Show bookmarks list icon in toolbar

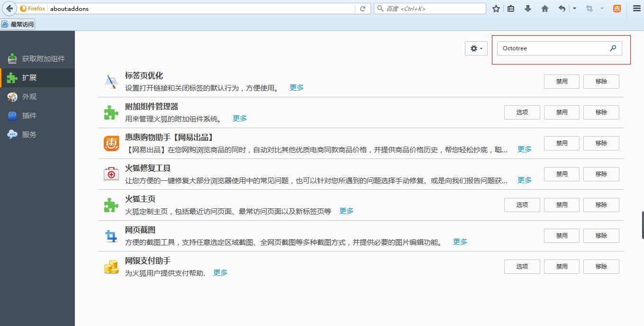pos(511,9)
